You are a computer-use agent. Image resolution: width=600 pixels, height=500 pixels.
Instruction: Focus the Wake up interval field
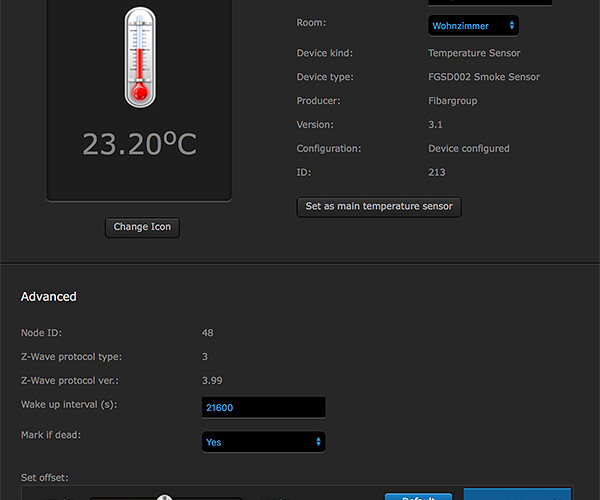pyautogui.click(x=264, y=408)
